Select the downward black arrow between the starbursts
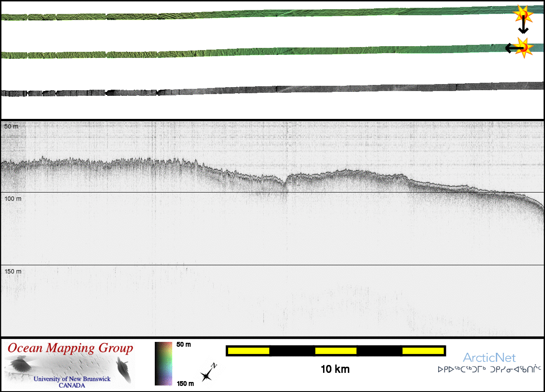The width and height of the screenshot is (545, 392). (523, 27)
